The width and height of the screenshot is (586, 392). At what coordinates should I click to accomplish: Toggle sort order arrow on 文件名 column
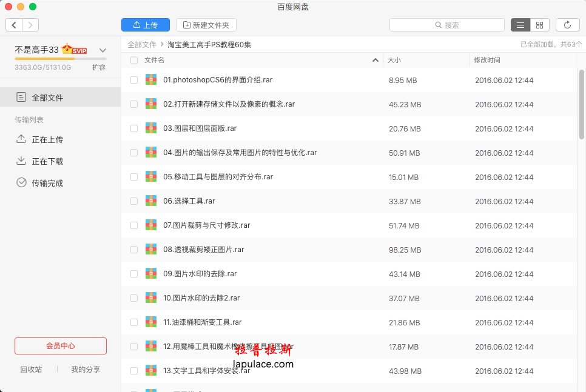pos(376,60)
